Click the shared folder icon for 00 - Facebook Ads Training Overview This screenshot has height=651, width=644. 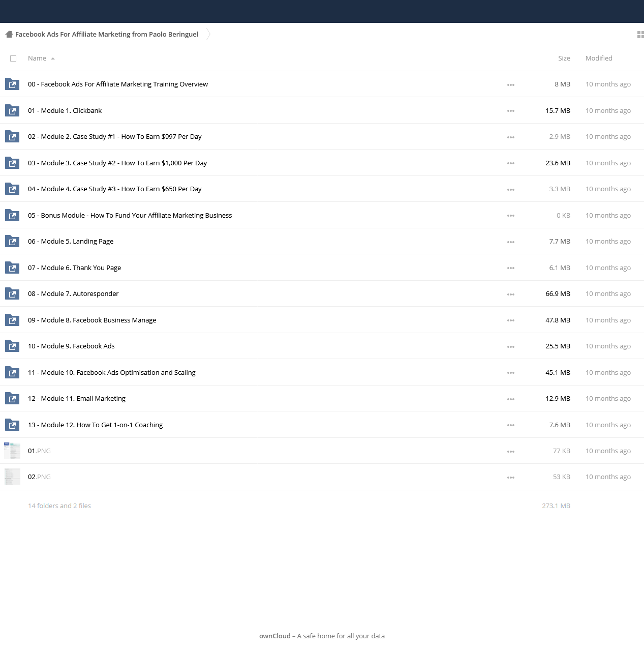tap(12, 84)
